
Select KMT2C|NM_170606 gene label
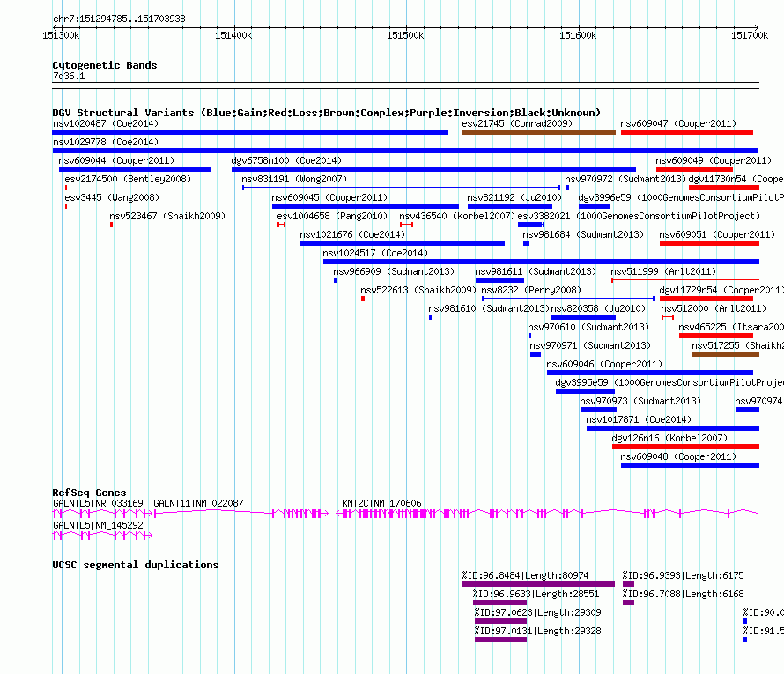(x=381, y=503)
